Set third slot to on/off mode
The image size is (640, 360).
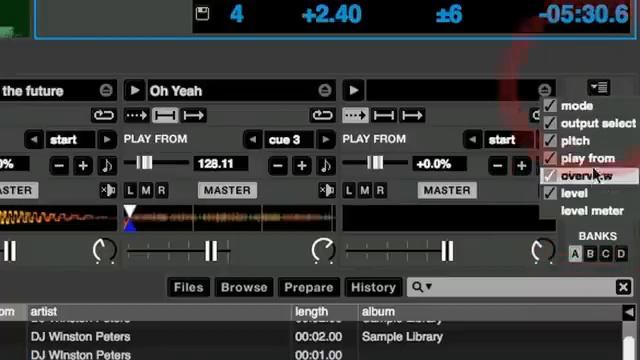[x=412, y=116]
